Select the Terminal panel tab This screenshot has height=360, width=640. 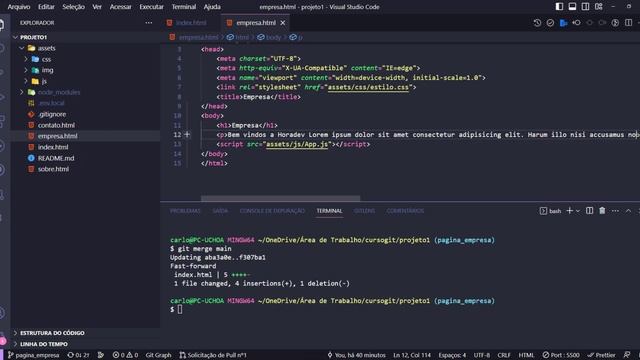click(329, 211)
